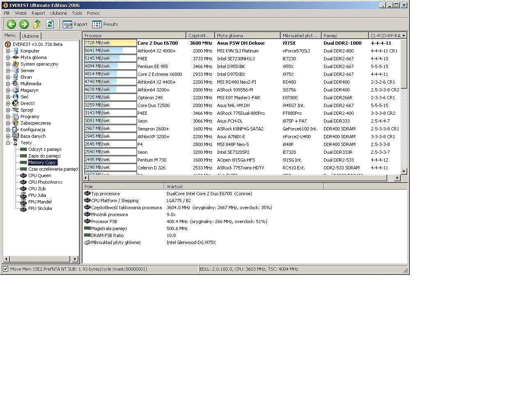
Task: Open the Plik menu
Action: click(x=7, y=13)
